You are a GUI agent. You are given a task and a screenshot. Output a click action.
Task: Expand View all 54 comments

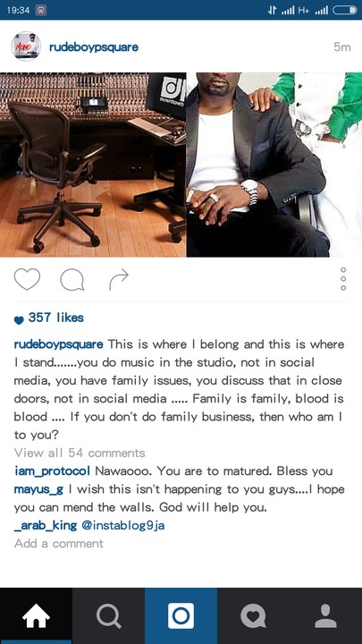tap(80, 453)
